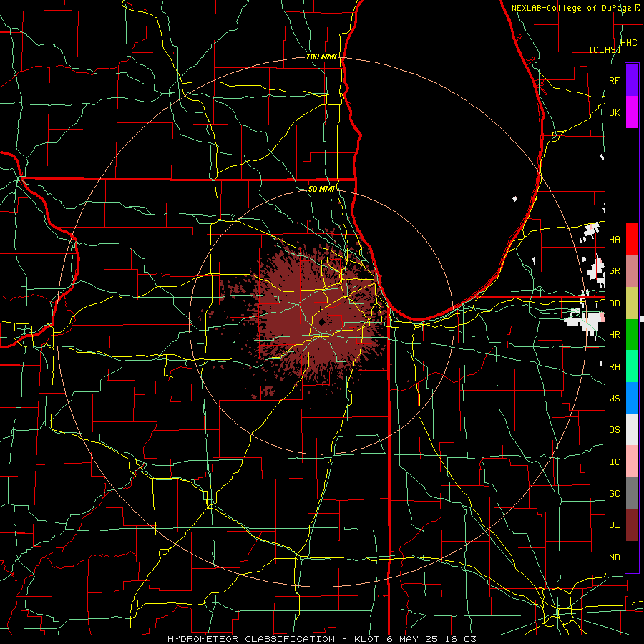644x644 pixels.
Task: Click the "NEXLAB-College of DuPage" header text
Action: coord(572,8)
